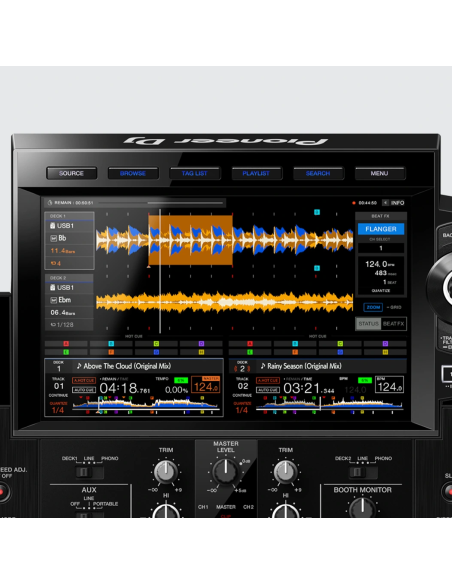Trigger Deck 2 hot cue E

[x=250, y=352]
